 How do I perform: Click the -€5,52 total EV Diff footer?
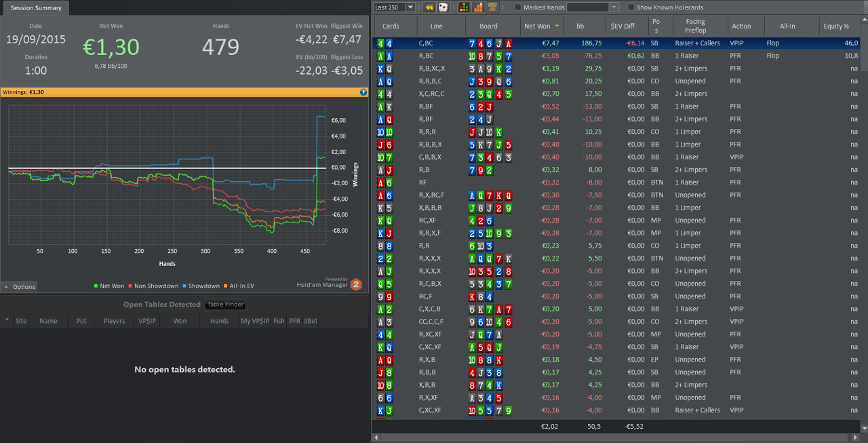coord(634,427)
